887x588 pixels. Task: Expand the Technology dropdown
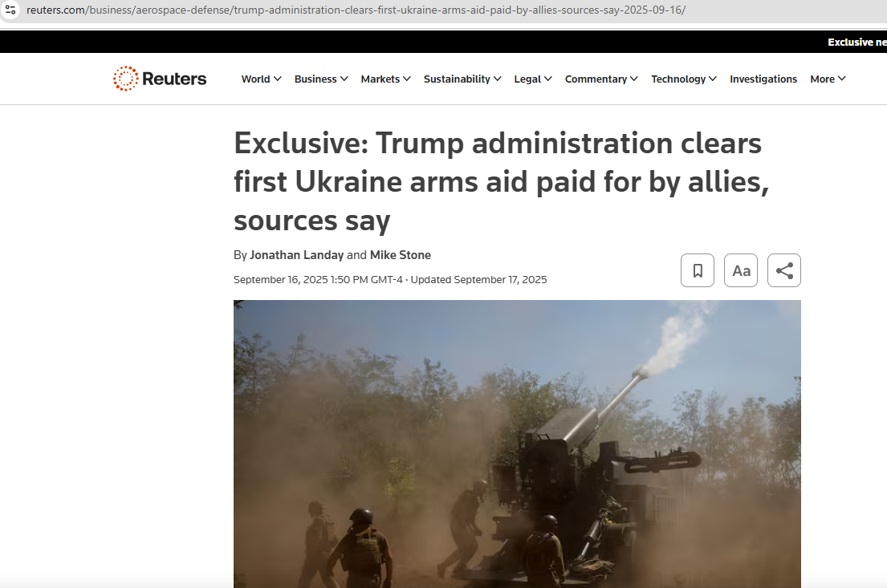tap(683, 79)
